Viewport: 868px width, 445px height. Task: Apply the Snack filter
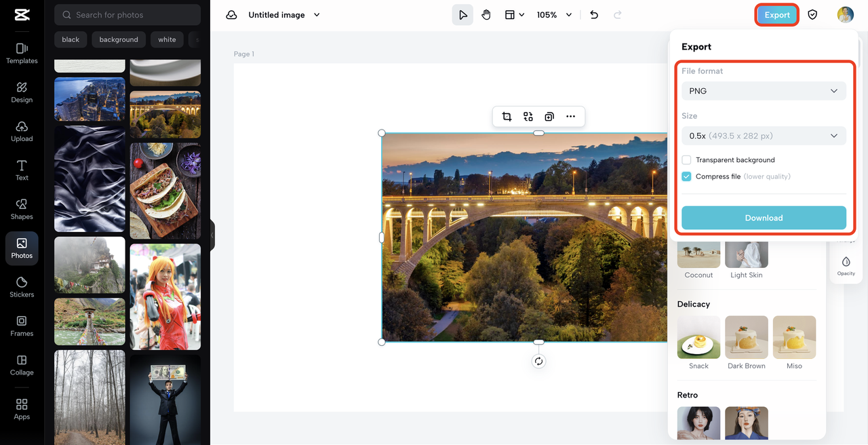pos(698,343)
